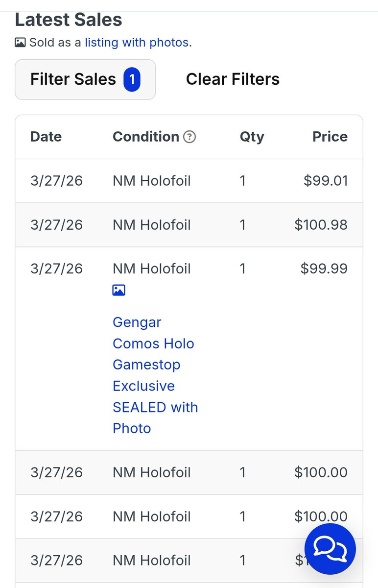
Task: Click the $99.99 price value
Action: [324, 269]
